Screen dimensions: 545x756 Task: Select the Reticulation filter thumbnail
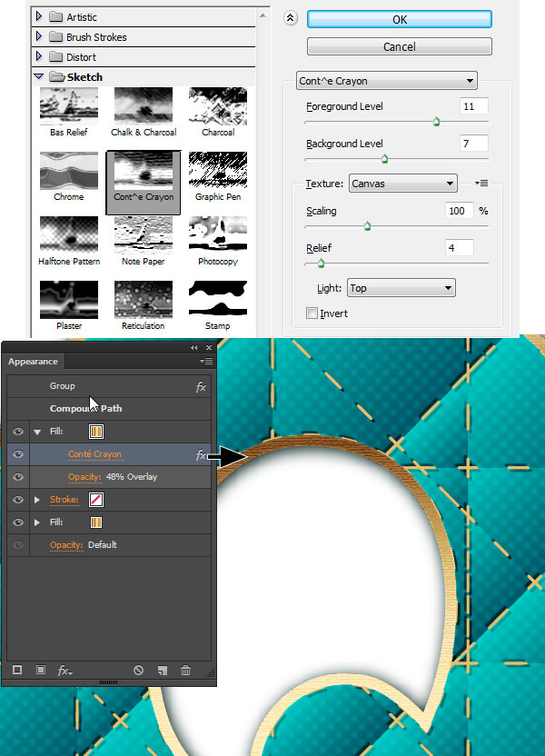click(x=144, y=300)
